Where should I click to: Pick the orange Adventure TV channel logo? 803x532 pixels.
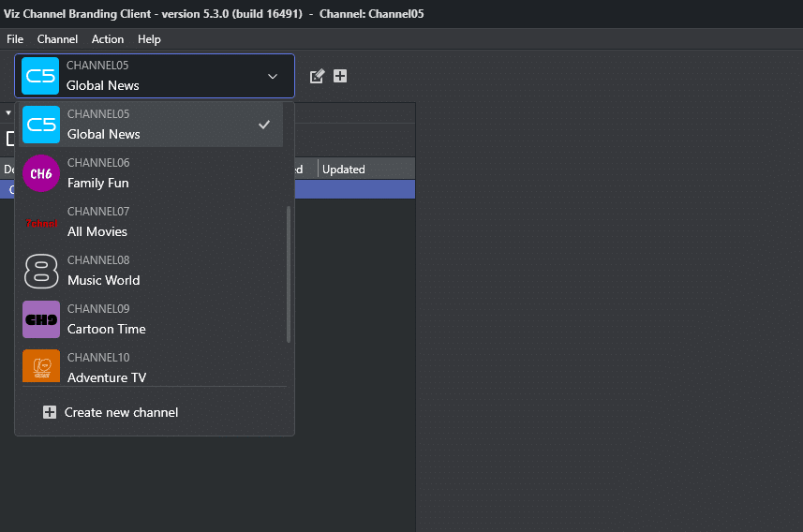pyautogui.click(x=41, y=366)
